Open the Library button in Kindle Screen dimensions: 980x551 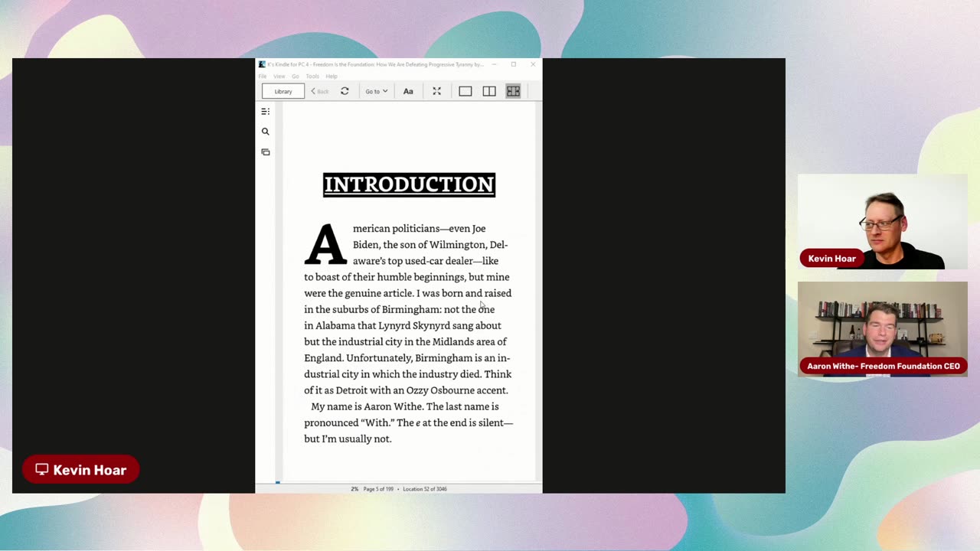(x=283, y=91)
